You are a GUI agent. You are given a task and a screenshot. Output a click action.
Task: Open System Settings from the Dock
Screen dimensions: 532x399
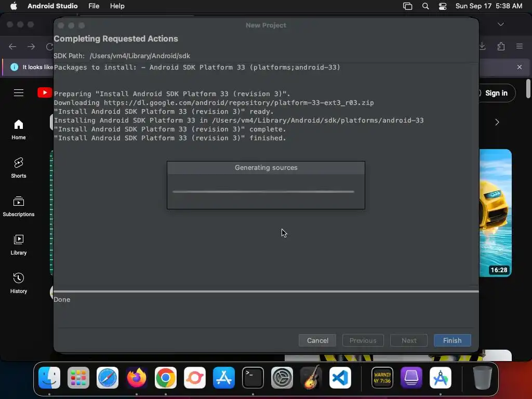coord(282,378)
